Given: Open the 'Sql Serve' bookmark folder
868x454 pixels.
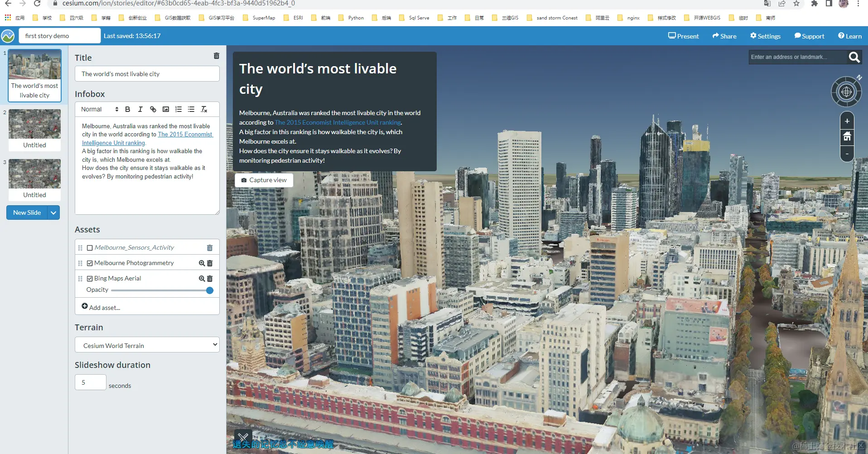Looking at the screenshot, I should pos(414,18).
